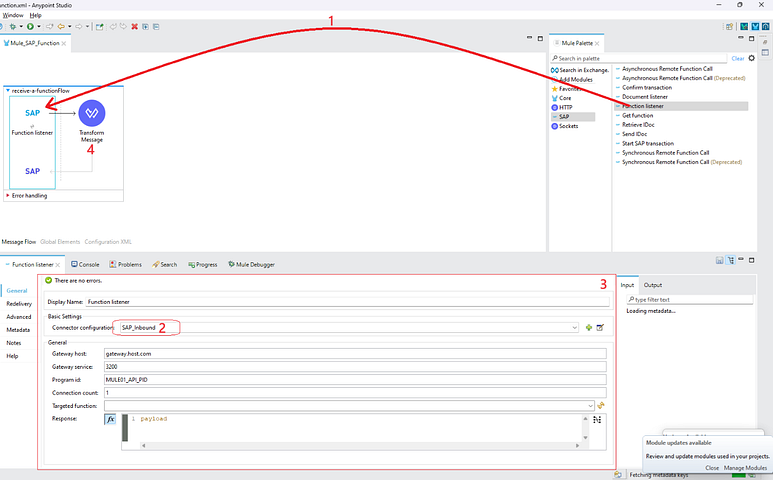Open the Open Perspective icon

(x=729, y=27)
